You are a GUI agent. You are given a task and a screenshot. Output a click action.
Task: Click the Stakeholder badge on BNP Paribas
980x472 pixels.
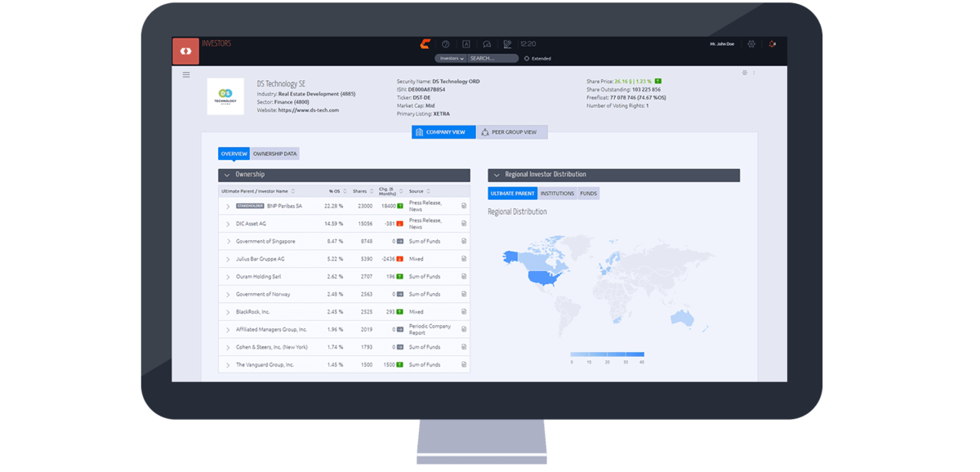(250, 206)
